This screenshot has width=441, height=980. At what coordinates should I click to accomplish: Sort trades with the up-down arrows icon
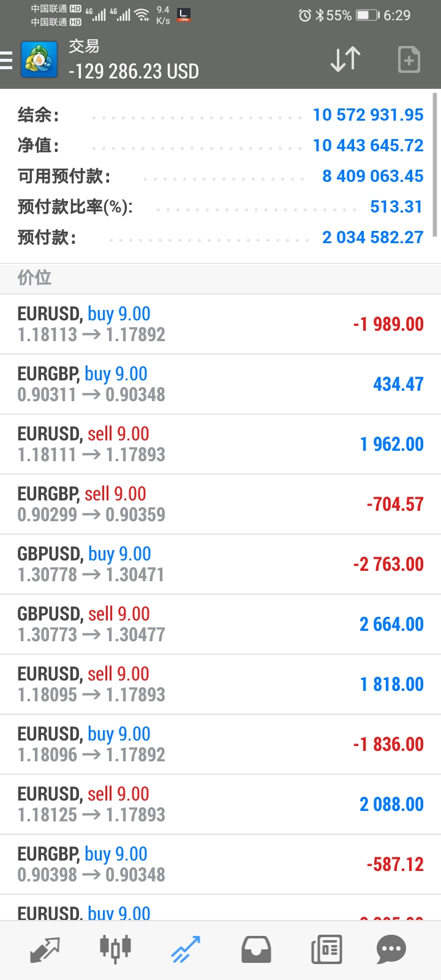click(x=345, y=59)
